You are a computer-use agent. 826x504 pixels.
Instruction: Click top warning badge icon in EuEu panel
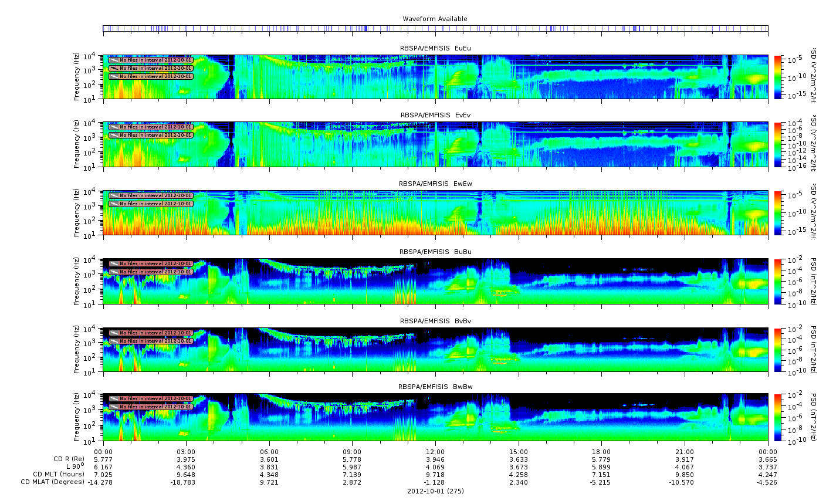(114, 60)
